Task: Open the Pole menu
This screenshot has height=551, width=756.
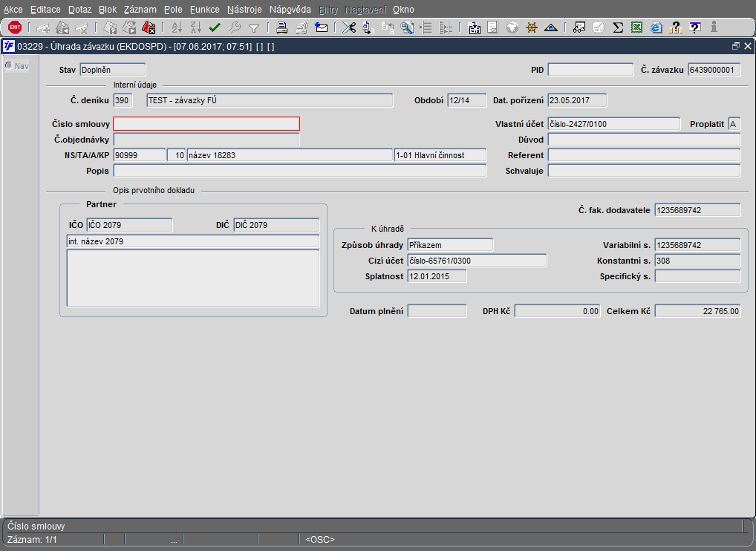Action: click(173, 10)
